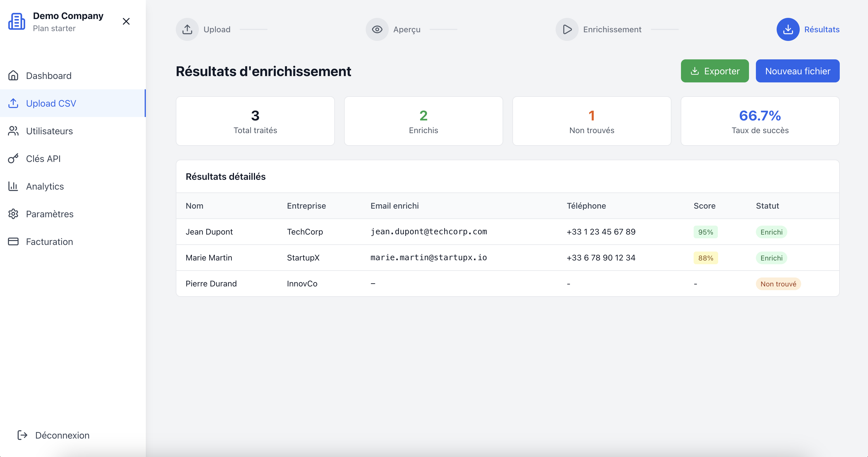Go to the Utilisateurs page
Screen dimensions: 868x457
pyautogui.click(x=49, y=131)
